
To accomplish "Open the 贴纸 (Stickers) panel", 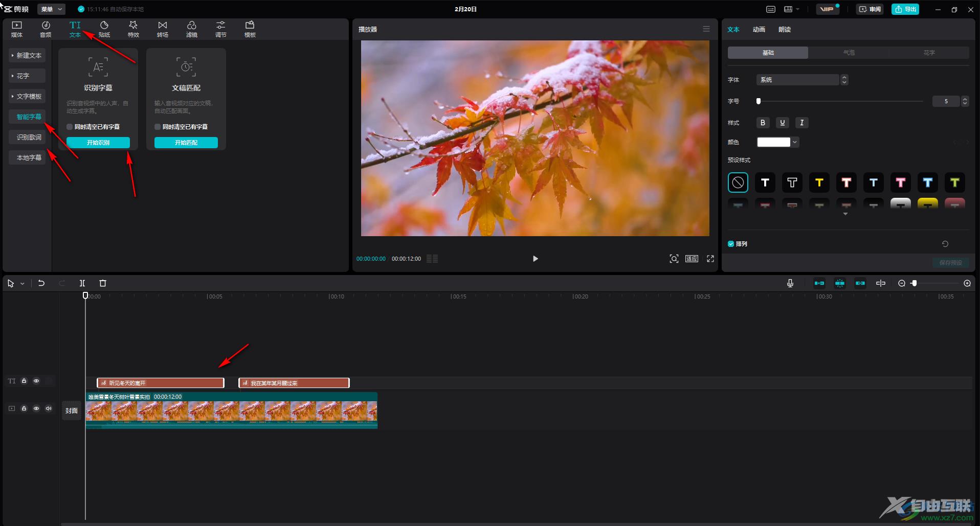I will click(x=104, y=29).
